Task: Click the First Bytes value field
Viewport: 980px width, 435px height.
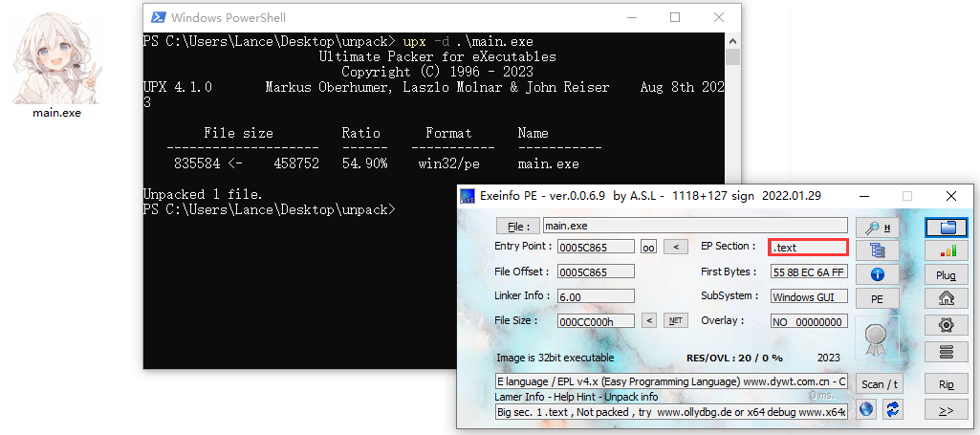Action: (x=810, y=272)
